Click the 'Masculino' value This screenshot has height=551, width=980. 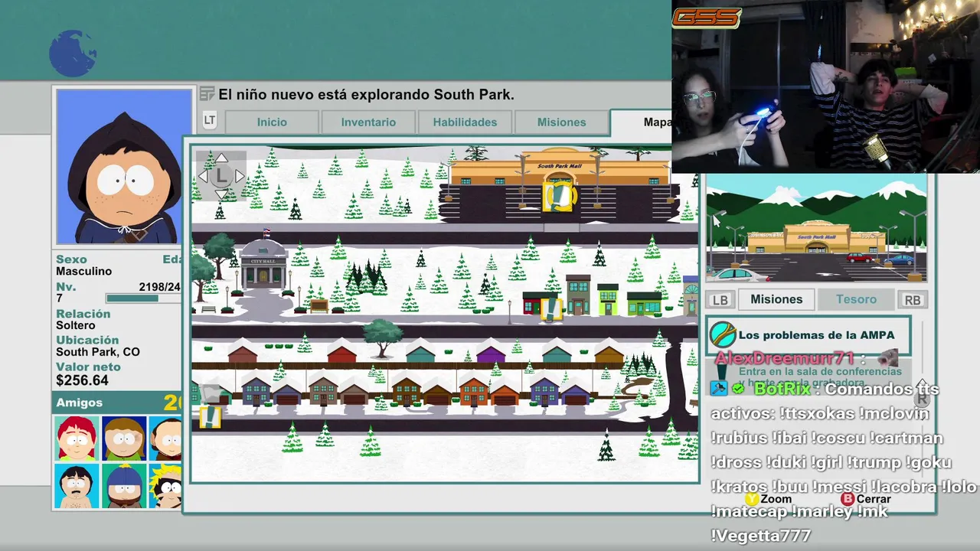coord(83,272)
